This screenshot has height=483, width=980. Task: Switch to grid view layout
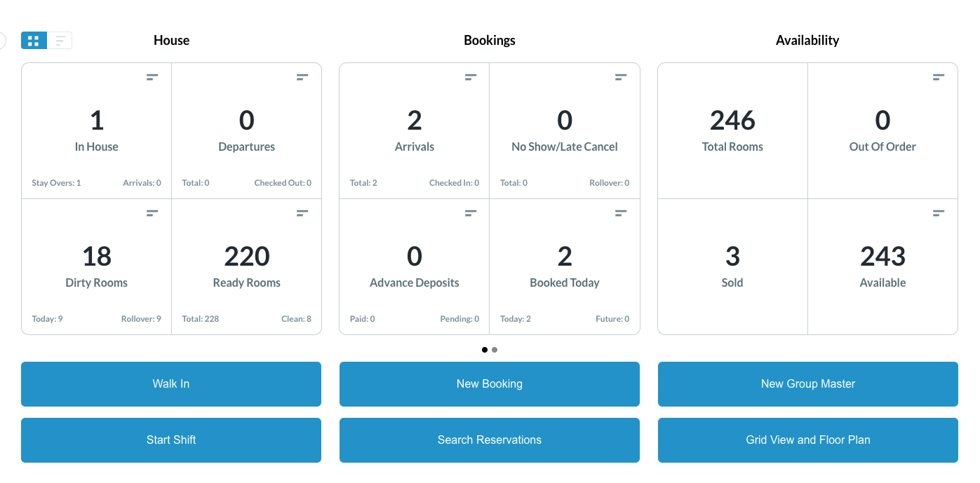pyautogui.click(x=34, y=41)
